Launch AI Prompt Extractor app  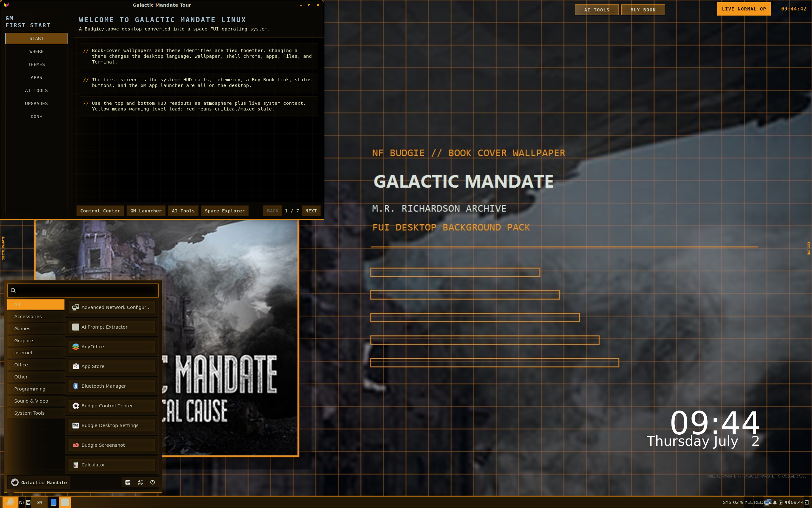point(112,327)
